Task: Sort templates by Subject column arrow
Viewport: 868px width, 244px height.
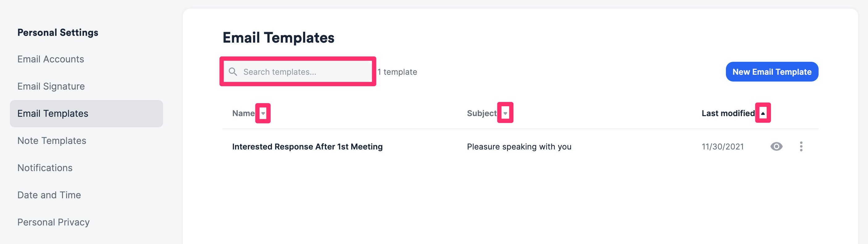Action: (x=505, y=113)
